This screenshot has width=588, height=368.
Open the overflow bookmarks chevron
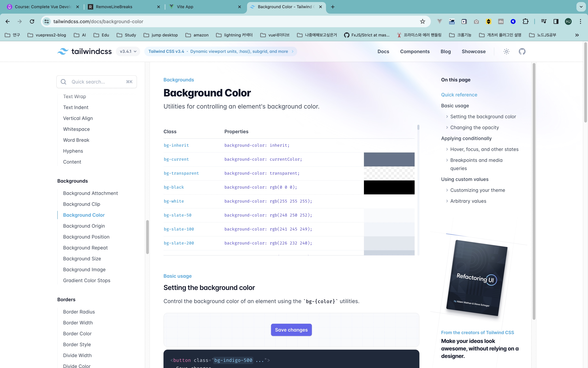577,35
